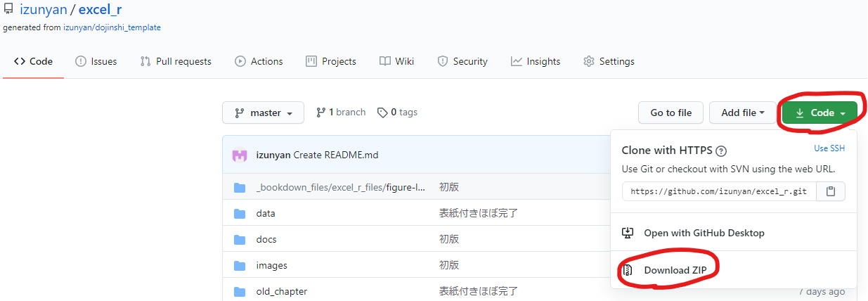Click the tag icon beside 0 tags
This screenshot has height=301, width=868.
click(x=382, y=113)
